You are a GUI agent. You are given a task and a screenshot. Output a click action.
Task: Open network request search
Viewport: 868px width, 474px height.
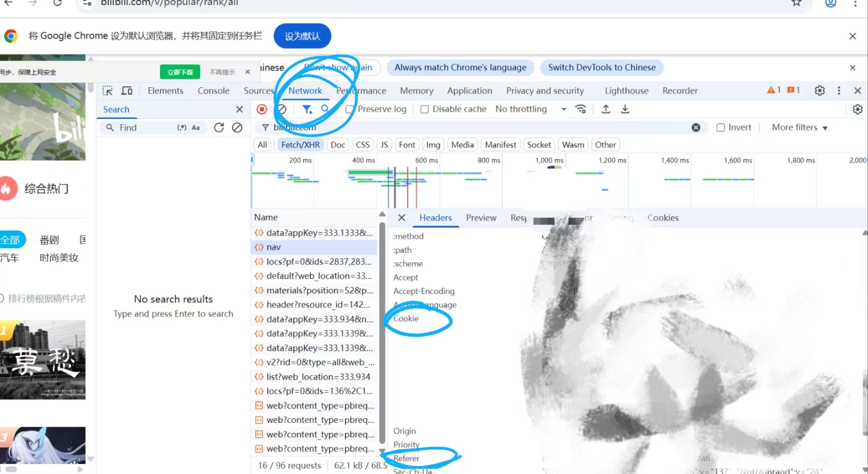pos(325,109)
